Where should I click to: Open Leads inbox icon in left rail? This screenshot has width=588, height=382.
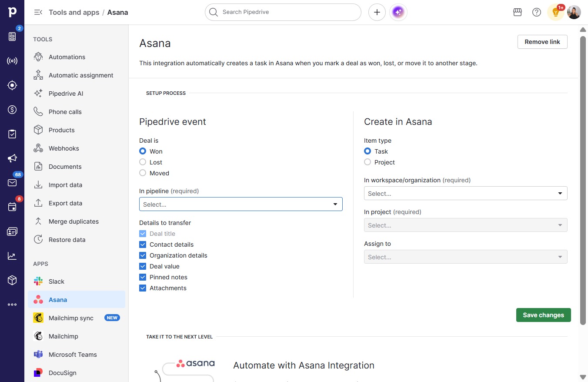pyautogui.click(x=12, y=37)
